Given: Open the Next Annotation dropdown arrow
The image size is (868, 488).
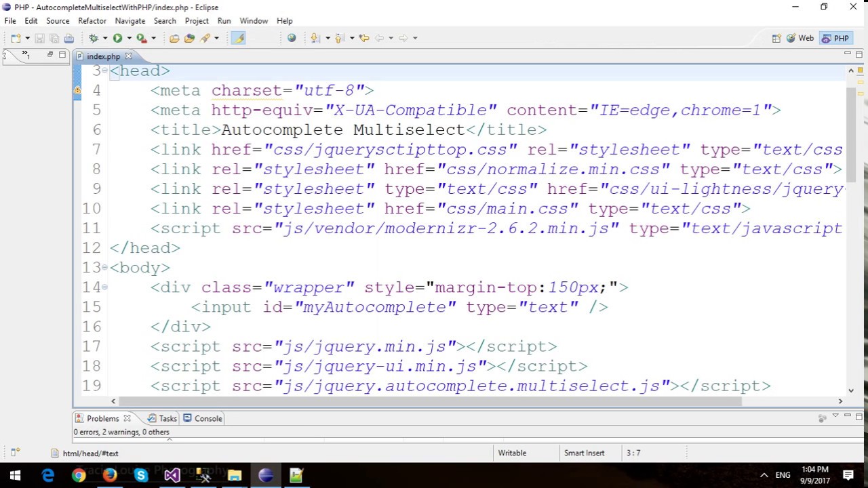Looking at the screenshot, I should coord(328,38).
